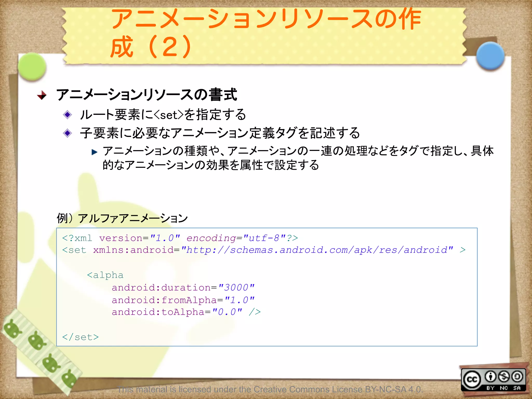Click the SA share-alike circular arrow icon

(x=517, y=376)
